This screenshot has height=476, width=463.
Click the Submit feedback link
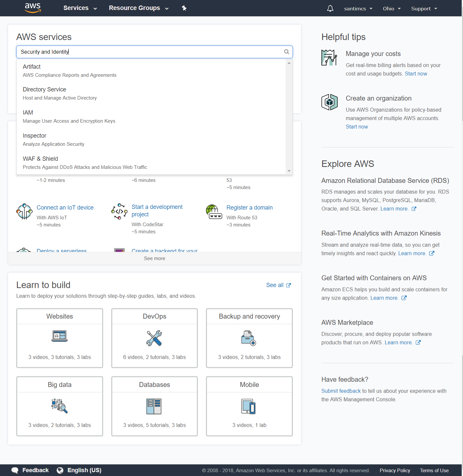(x=341, y=391)
